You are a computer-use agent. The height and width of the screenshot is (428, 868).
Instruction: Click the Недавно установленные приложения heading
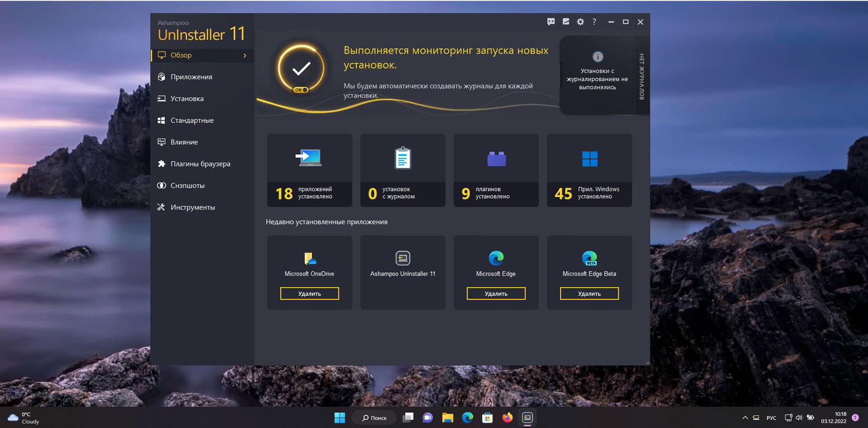327,222
